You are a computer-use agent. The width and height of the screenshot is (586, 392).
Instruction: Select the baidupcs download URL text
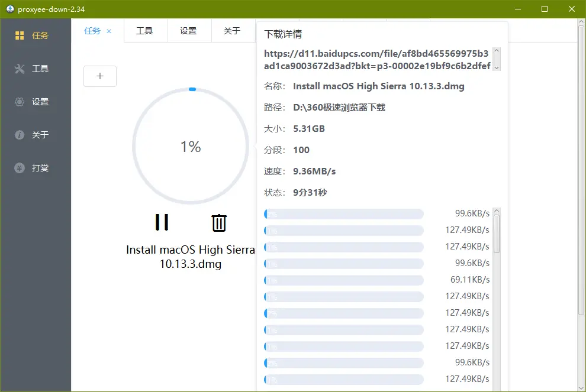click(x=377, y=60)
